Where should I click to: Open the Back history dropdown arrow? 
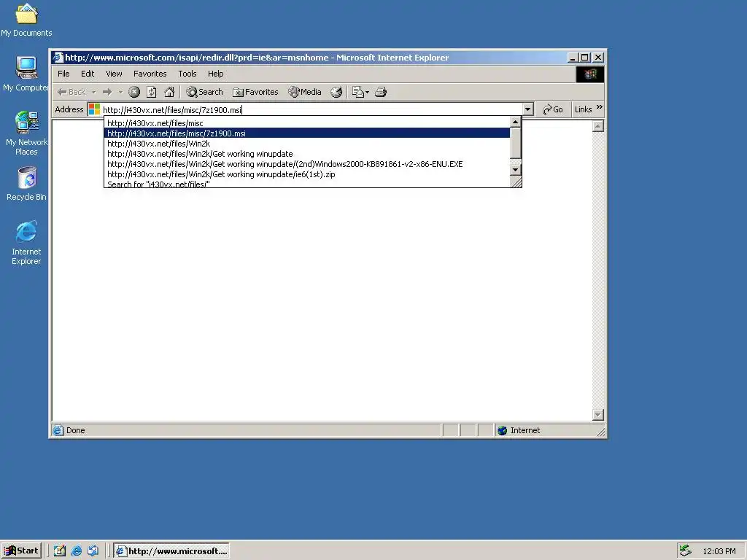click(93, 92)
